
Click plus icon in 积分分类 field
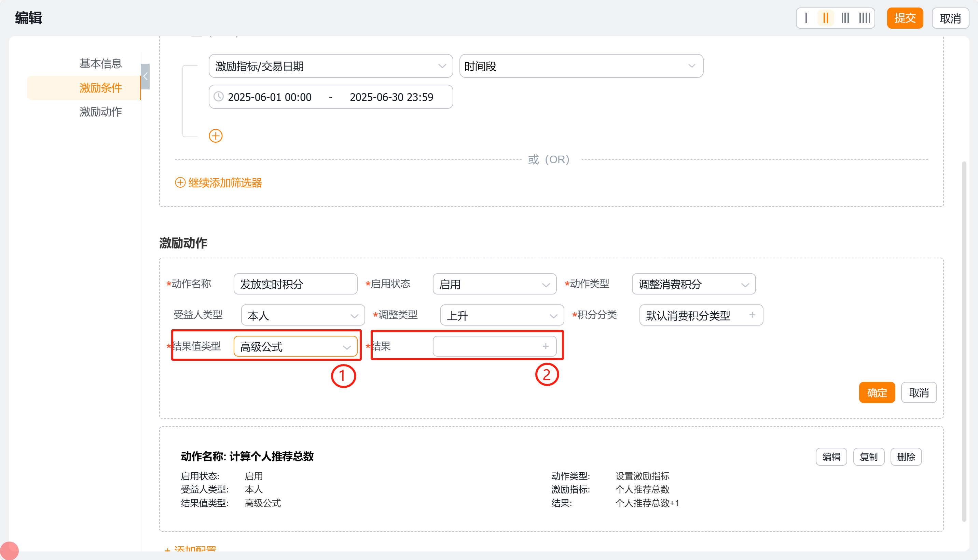752,315
